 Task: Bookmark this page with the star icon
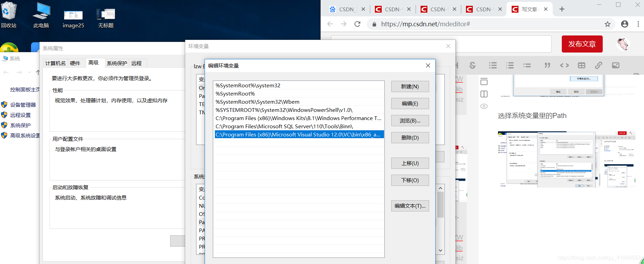(608, 24)
